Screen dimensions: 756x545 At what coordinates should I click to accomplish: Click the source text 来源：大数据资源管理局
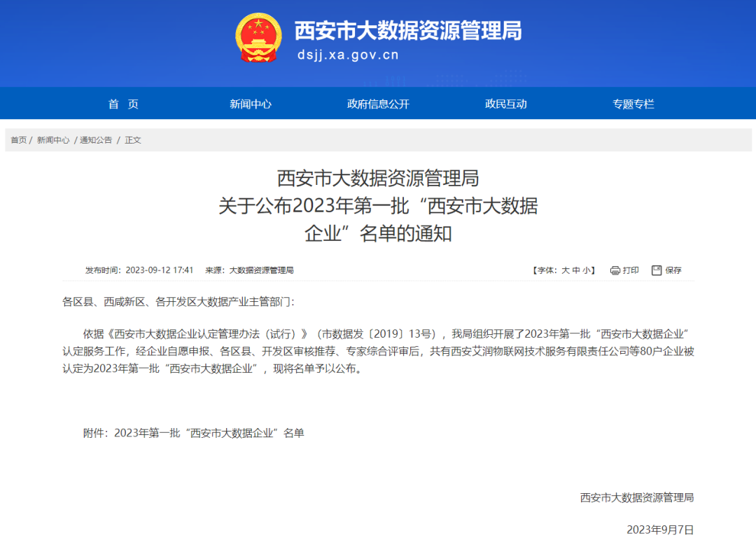pyautogui.click(x=249, y=270)
